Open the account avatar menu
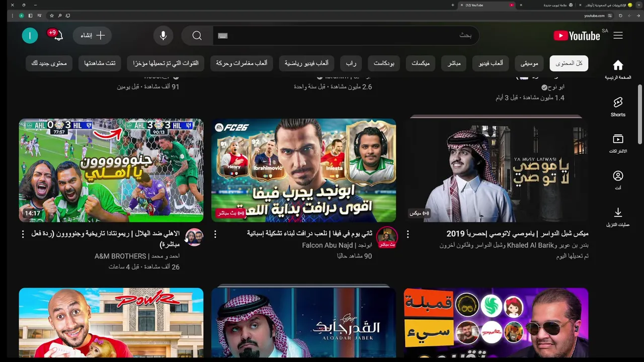 (x=30, y=35)
